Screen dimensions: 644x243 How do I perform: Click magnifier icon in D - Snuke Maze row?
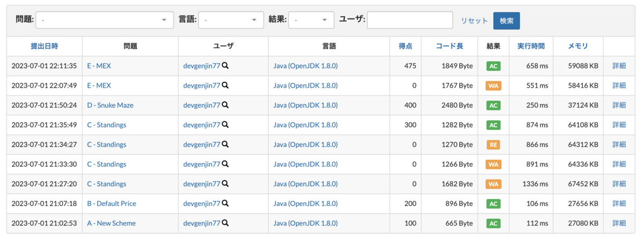point(225,105)
